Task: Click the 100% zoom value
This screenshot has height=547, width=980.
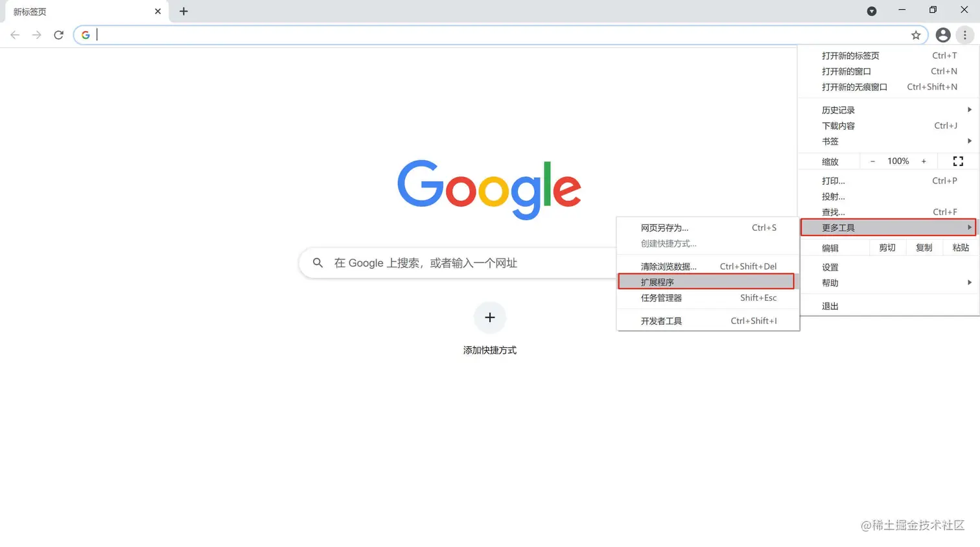Action: (898, 161)
